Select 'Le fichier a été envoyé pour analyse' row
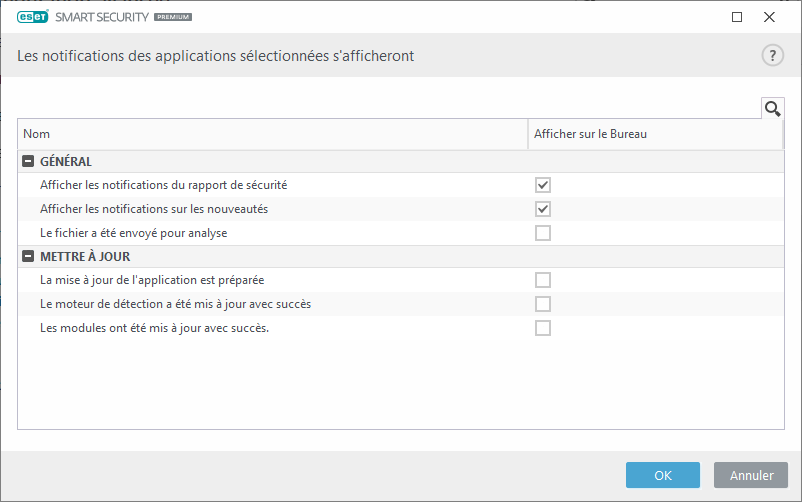This screenshot has width=802, height=502. click(401, 233)
